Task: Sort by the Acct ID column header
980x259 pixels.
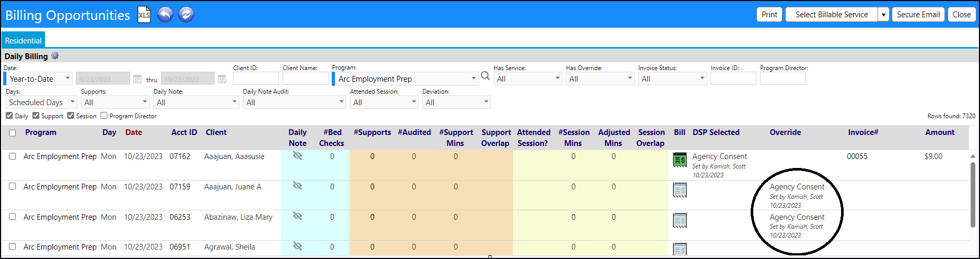Action: pos(184,132)
